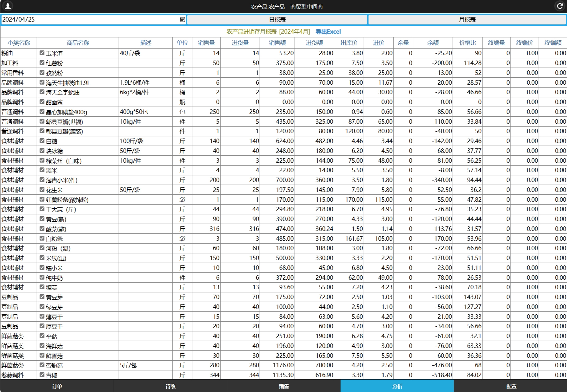Click balance value -518.40

(442, 375)
